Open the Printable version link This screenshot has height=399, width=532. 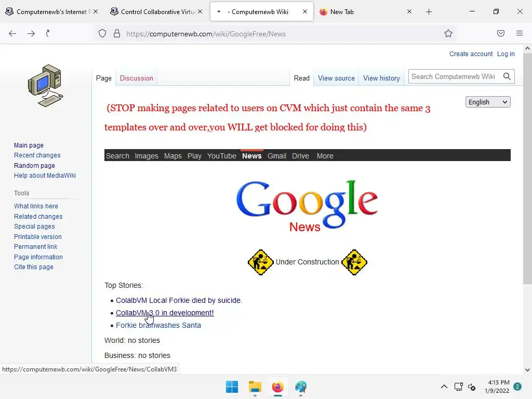(37, 236)
